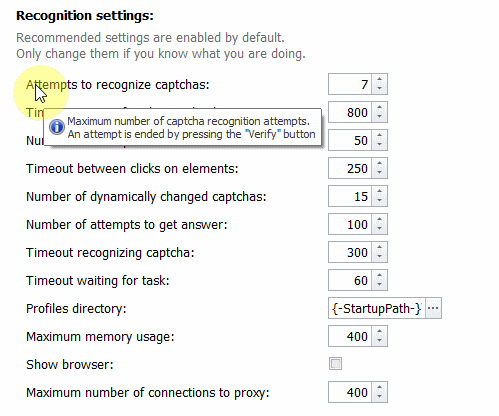
Task: Click the Maximum memory usage input field
Action: click(350, 336)
